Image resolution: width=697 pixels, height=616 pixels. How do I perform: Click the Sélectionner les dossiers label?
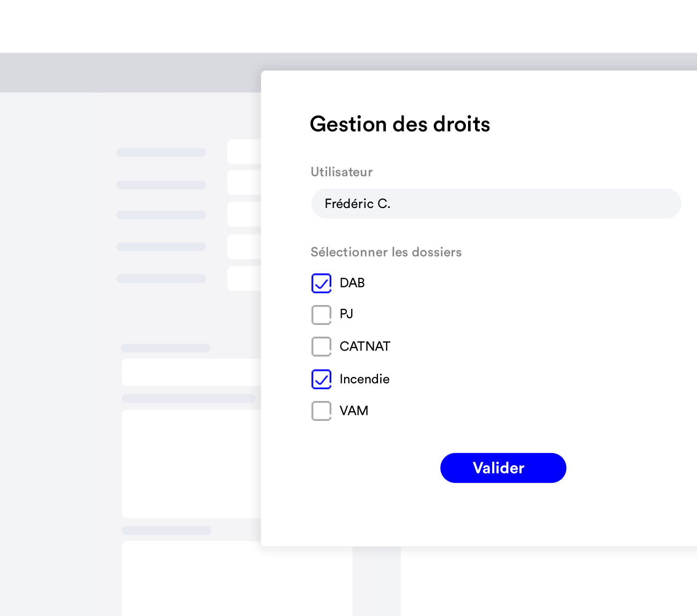[x=386, y=252]
